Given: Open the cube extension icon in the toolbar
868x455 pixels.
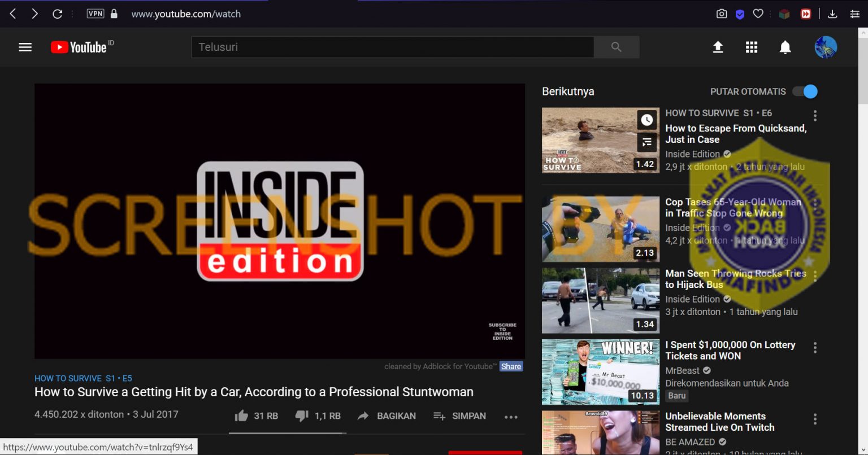Looking at the screenshot, I should tap(784, 14).
